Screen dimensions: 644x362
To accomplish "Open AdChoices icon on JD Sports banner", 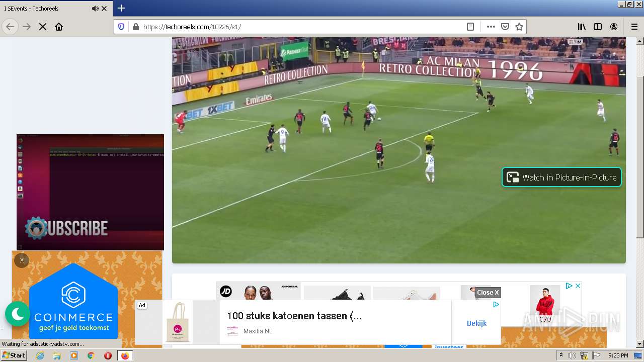I will (x=569, y=286).
